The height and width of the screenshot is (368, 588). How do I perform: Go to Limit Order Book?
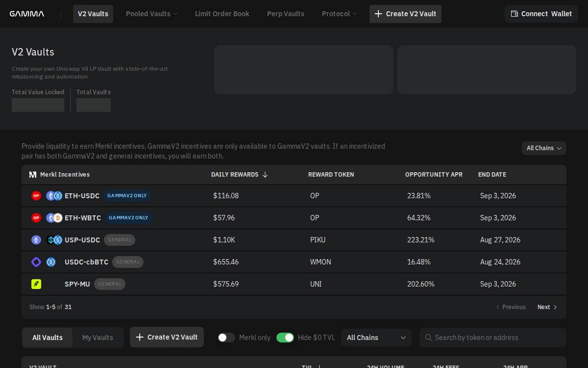(x=222, y=14)
